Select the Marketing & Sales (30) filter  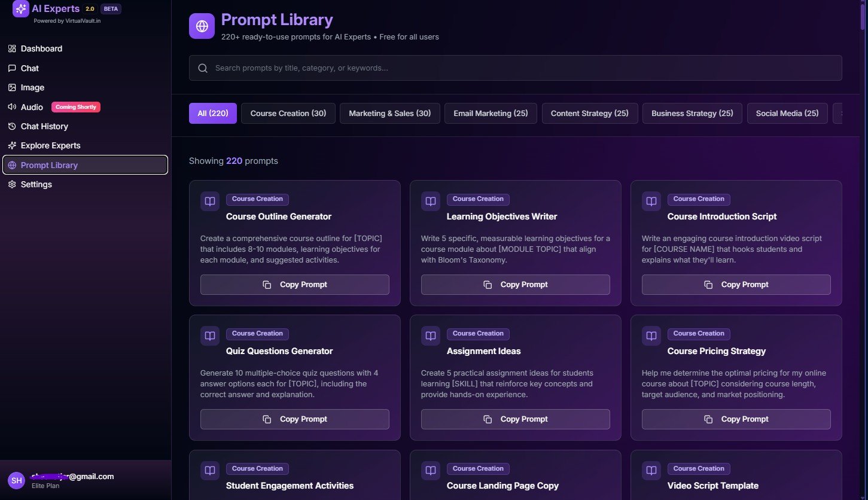pos(389,113)
